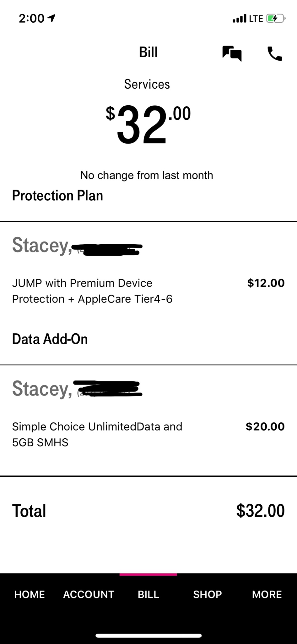Screen dimensions: 297x644
Task: Select the Simple Choice UnlimitedData line item
Action: click(97, 434)
